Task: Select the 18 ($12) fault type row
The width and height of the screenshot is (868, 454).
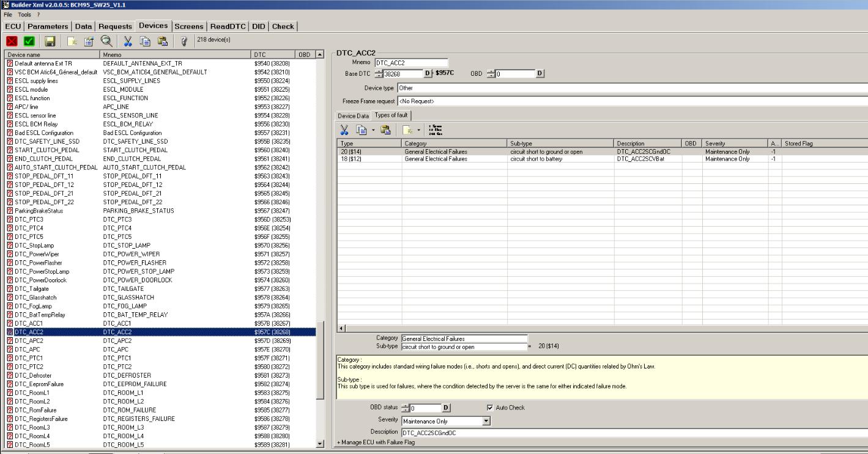Action: pos(603,159)
